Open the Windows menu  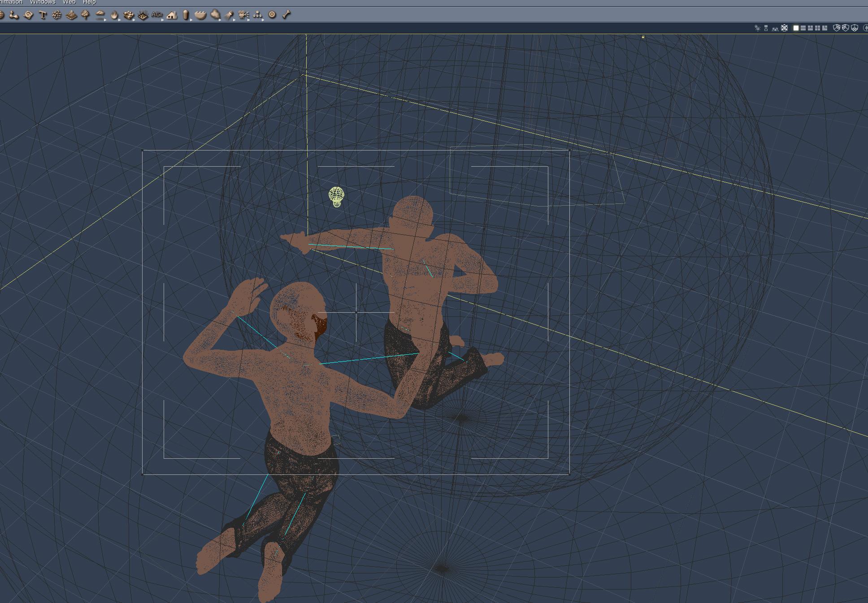(x=43, y=2)
